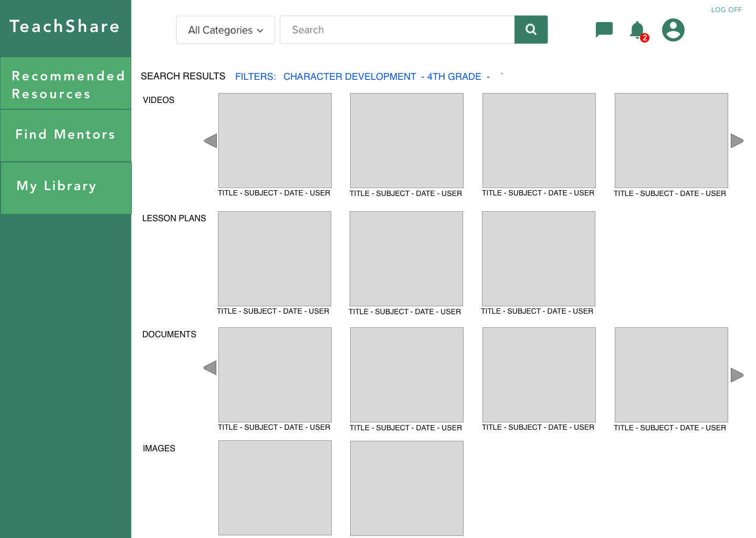Open Recommended Resources in sidebar
756x538 pixels.
(x=66, y=84)
